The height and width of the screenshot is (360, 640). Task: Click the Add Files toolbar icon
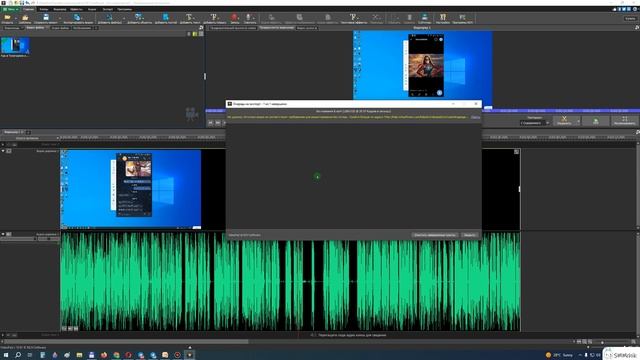(109, 18)
